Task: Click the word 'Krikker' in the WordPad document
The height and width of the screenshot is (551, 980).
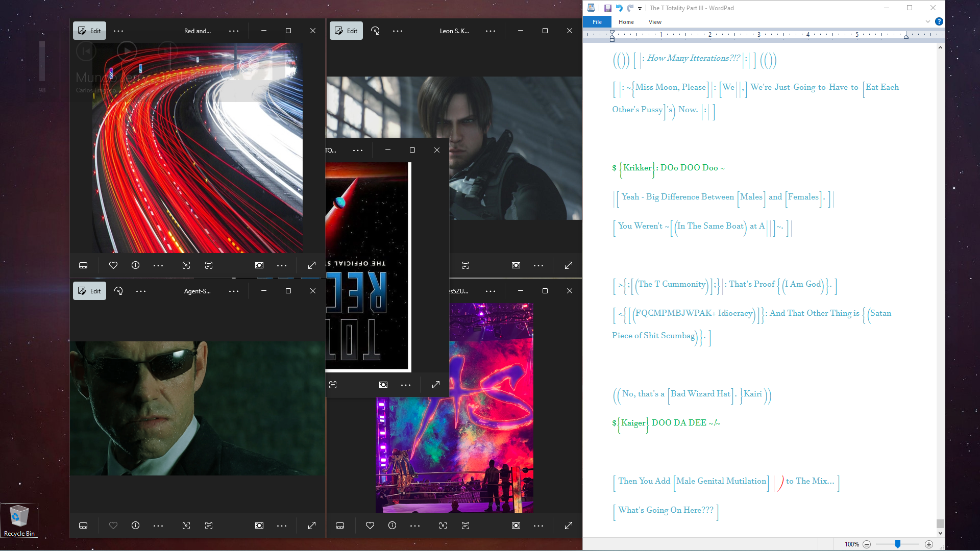Action: (637, 168)
